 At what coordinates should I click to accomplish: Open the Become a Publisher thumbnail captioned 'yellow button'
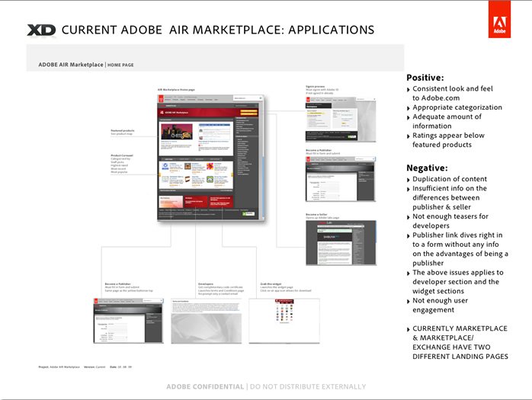pos(128,321)
